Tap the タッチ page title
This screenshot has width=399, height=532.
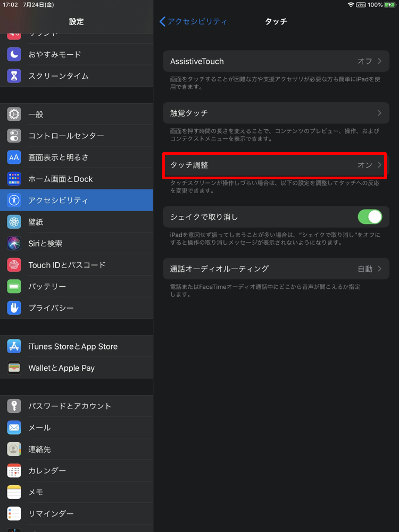coord(276,21)
